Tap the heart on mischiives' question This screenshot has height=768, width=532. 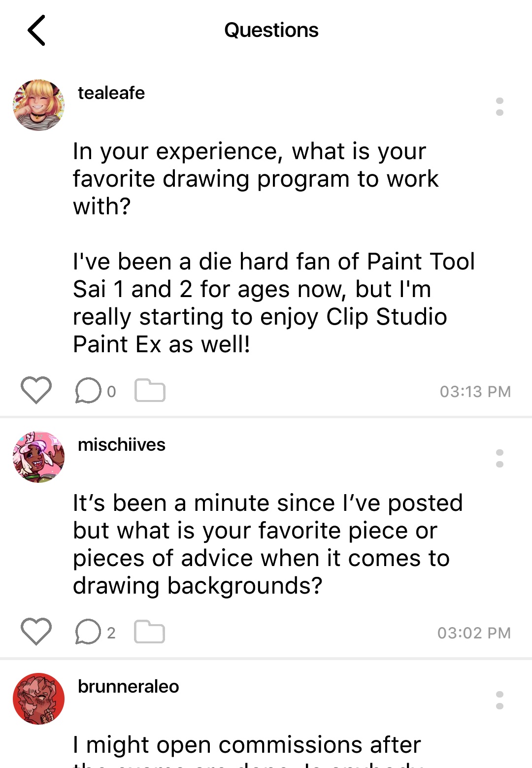coord(36,633)
